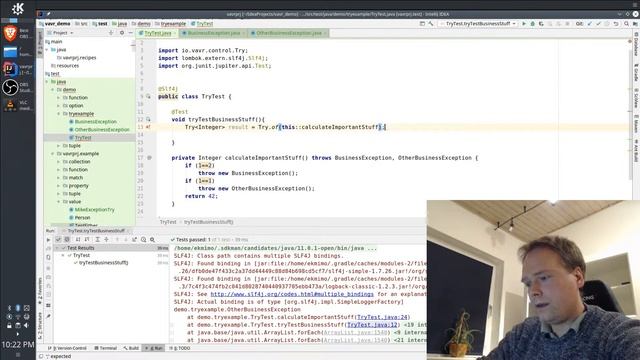Open Brave browser from desktop panel
The image size is (640, 360).
pos(10,33)
